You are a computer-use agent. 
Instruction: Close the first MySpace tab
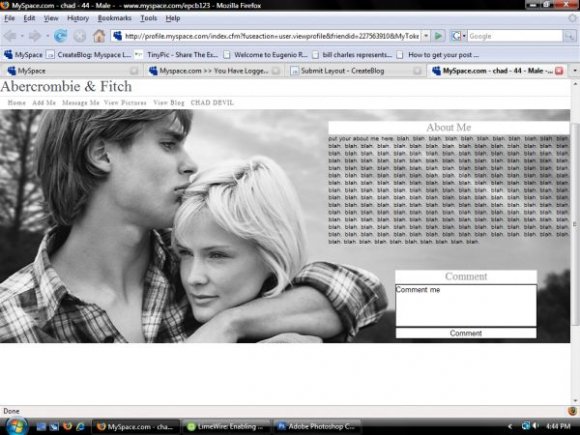click(134, 71)
